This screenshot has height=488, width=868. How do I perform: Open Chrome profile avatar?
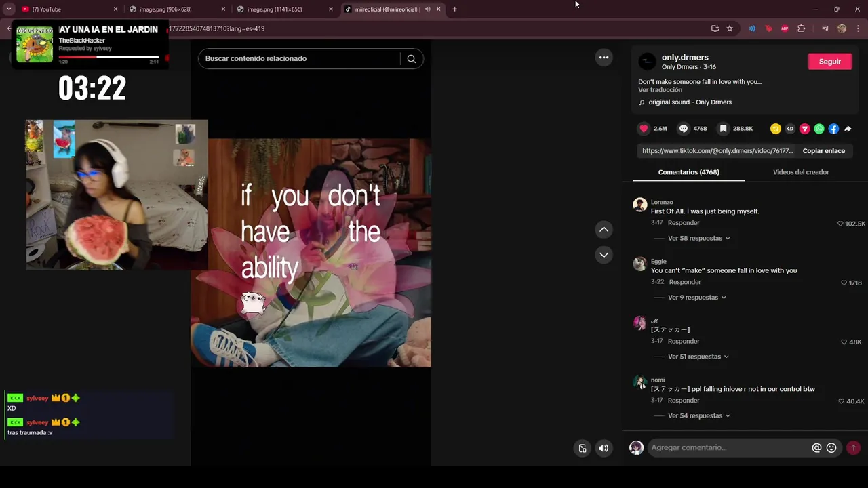pyautogui.click(x=842, y=28)
